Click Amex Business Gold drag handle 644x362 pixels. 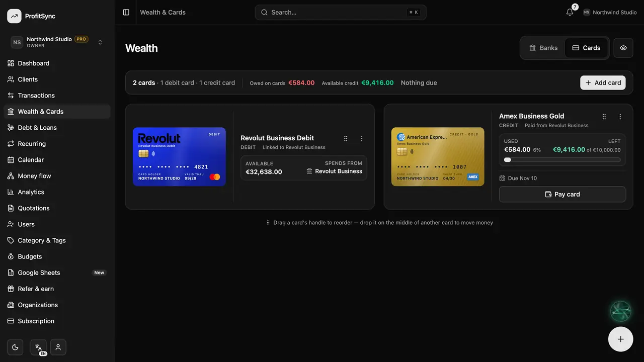pyautogui.click(x=604, y=116)
